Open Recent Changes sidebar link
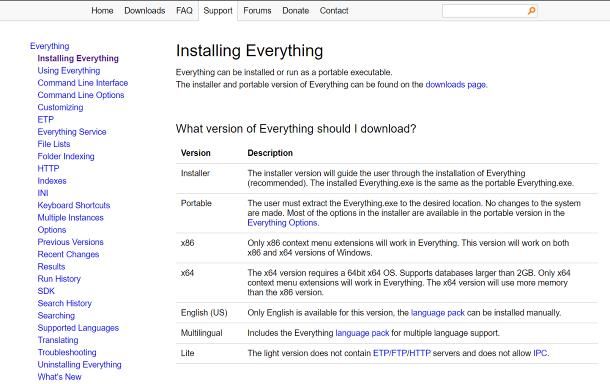This screenshot has height=384, width=610. point(68,254)
